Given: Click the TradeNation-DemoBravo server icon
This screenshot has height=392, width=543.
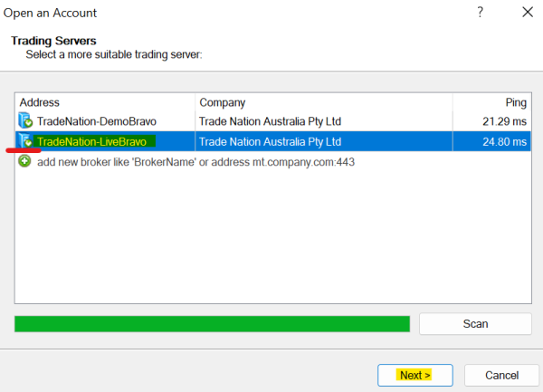Looking at the screenshot, I should [x=25, y=120].
